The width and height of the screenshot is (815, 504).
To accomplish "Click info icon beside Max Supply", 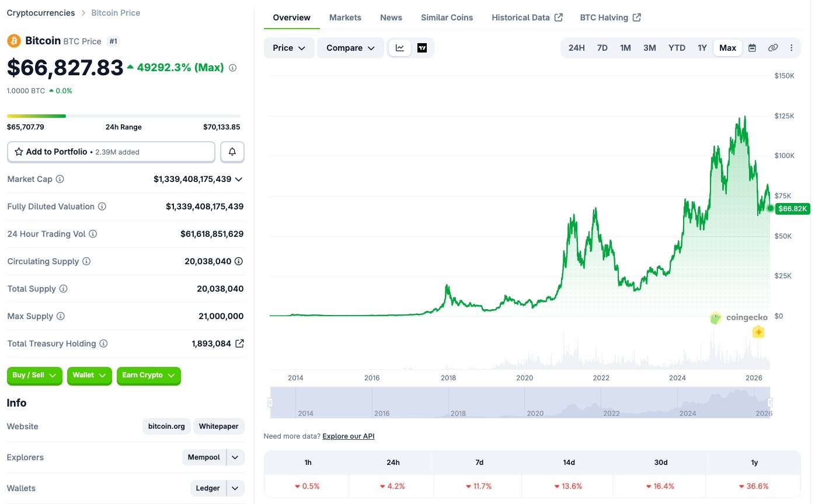I will (x=61, y=316).
